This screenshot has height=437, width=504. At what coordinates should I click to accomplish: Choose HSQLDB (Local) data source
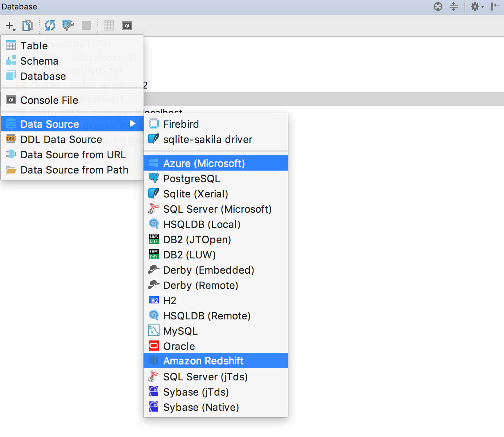[x=216, y=224]
